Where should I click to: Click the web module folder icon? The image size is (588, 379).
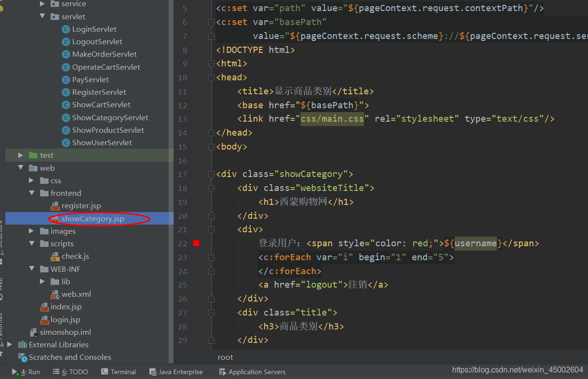[33, 168]
